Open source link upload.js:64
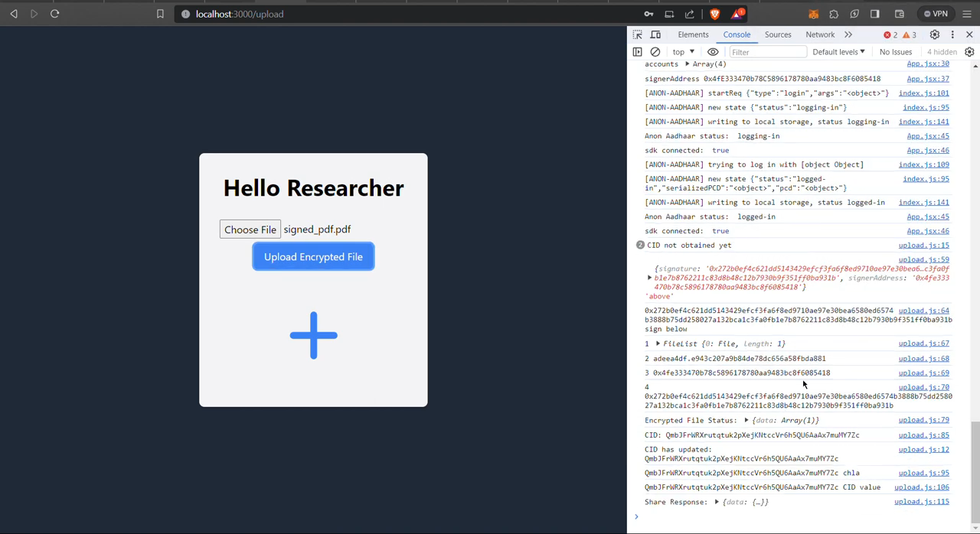This screenshot has width=980, height=534. pyautogui.click(x=923, y=311)
